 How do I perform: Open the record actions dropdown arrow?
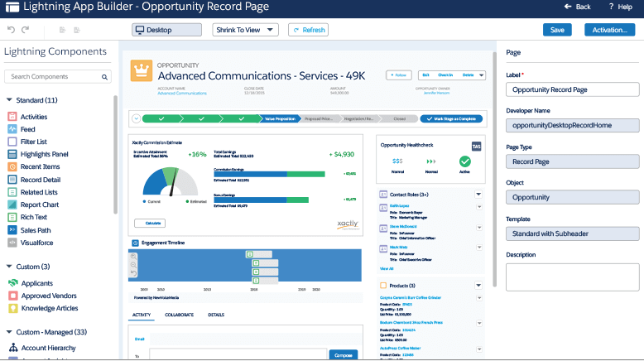coord(482,75)
